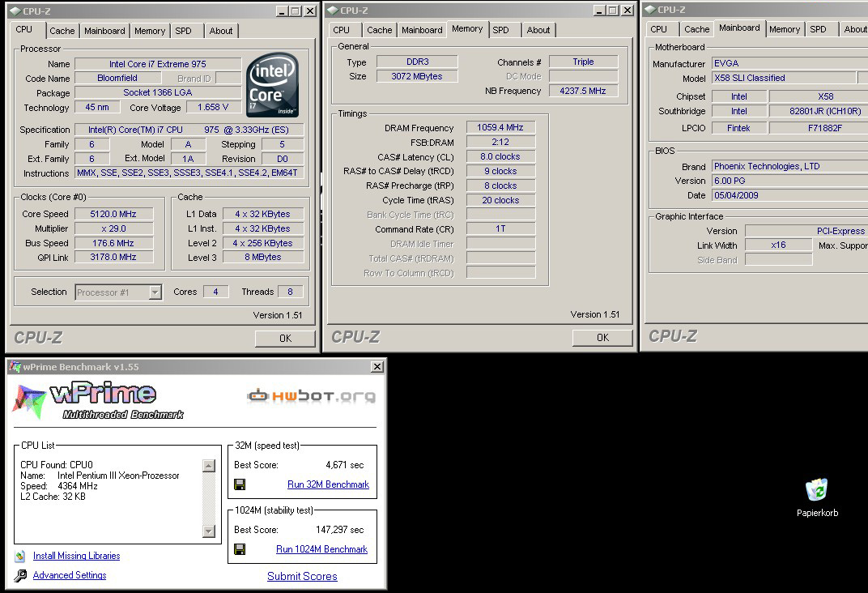This screenshot has width=868, height=593.
Task: Open SPD tab in first CPU-Z window
Action: coord(183,31)
